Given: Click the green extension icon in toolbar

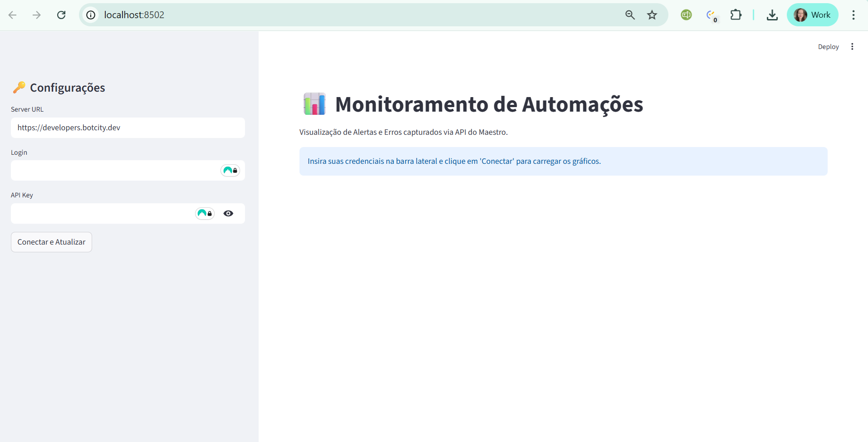Looking at the screenshot, I should 686,15.
